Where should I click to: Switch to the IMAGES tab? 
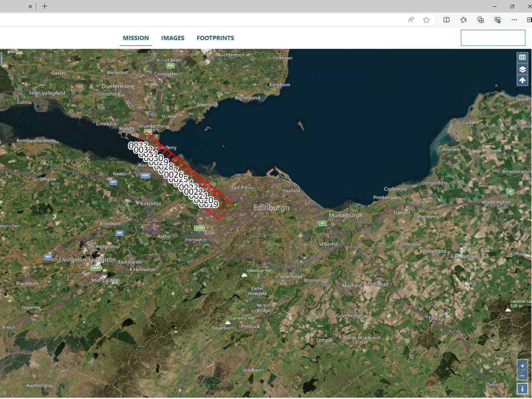173,38
